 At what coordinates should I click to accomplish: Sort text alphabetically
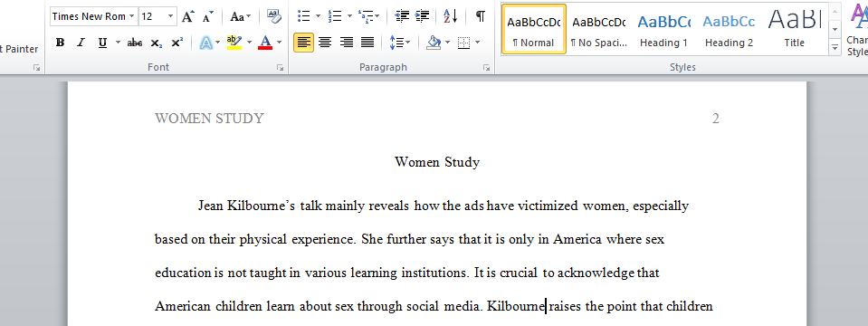(x=451, y=16)
